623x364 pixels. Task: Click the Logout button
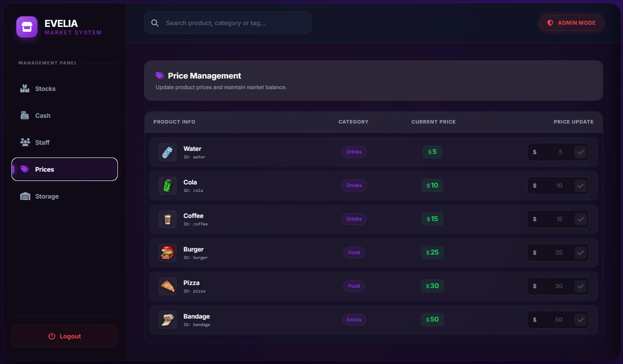[64, 336]
